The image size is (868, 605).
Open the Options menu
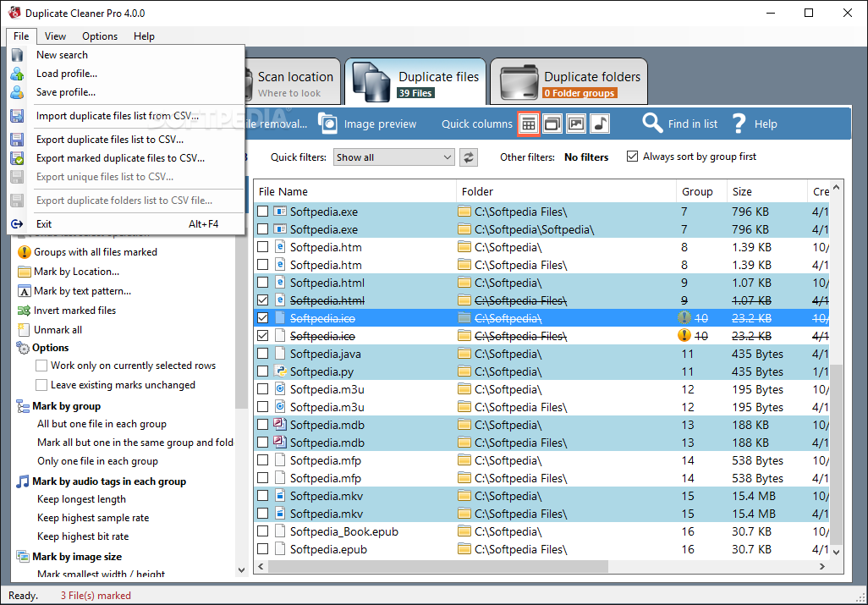tap(100, 36)
